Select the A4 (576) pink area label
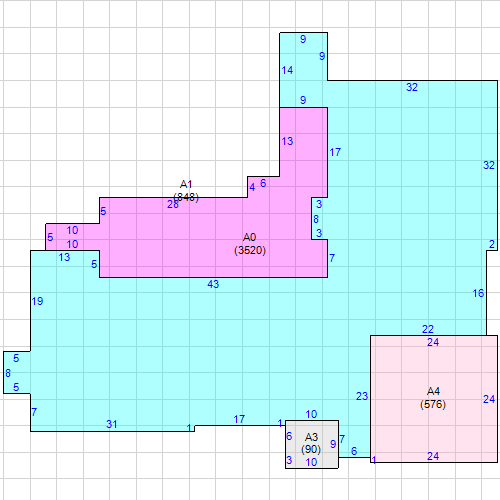This screenshot has height=500, width=500. (x=433, y=398)
